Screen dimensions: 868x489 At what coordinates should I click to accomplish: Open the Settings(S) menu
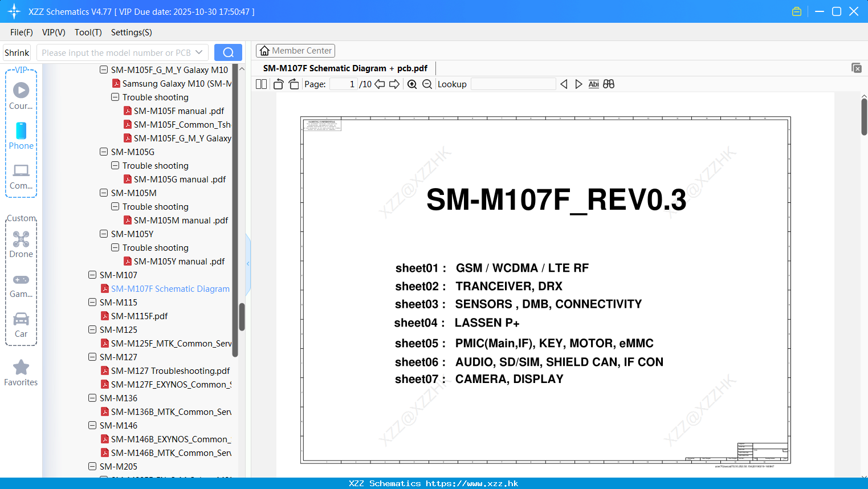tap(132, 32)
